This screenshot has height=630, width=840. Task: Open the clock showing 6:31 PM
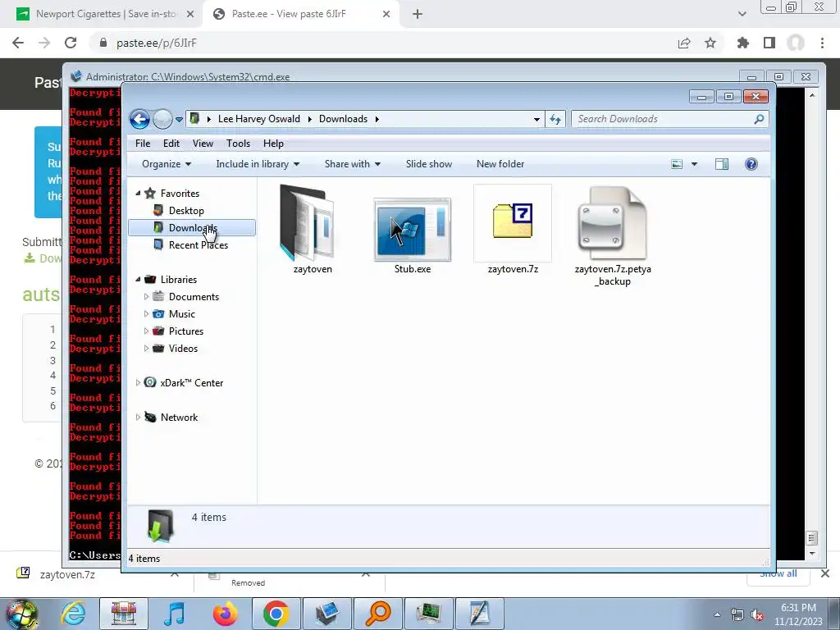click(798, 614)
